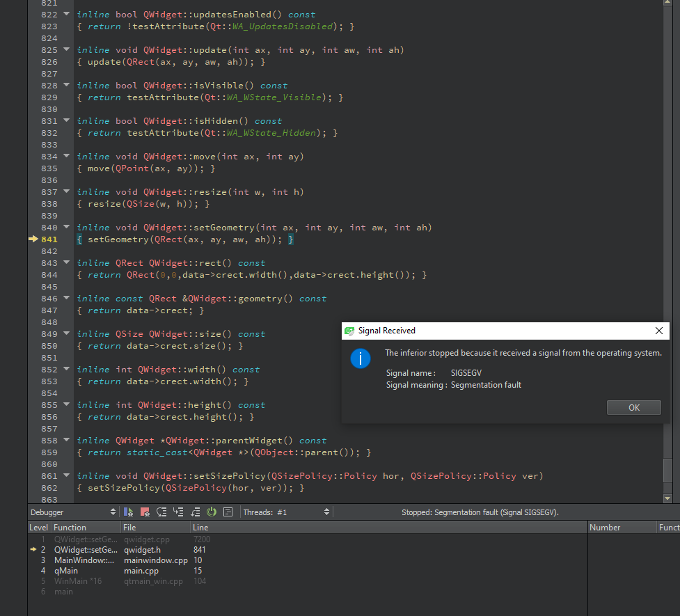
Task: Collapse the isVisible function fold at line 828
Action: (x=66, y=85)
